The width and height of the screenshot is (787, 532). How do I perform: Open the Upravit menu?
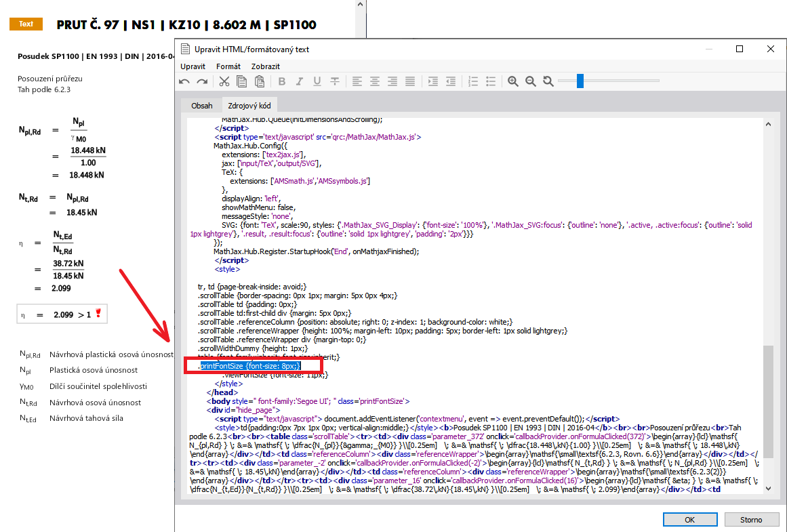pos(193,66)
